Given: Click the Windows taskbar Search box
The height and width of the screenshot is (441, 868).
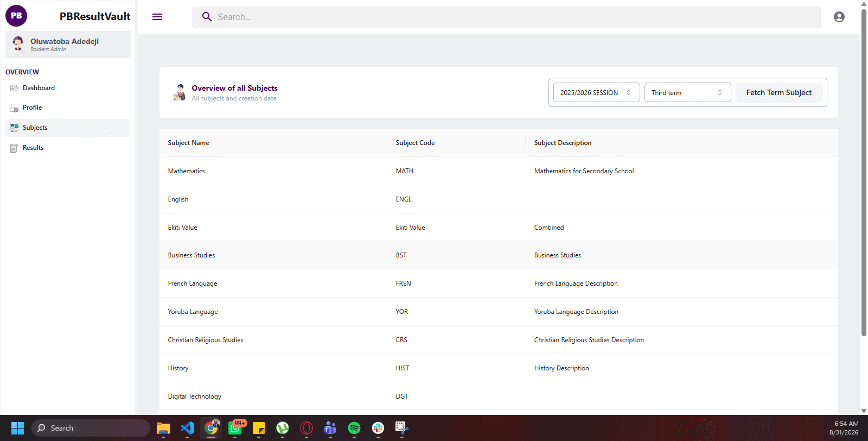Looking at the screenshot, I should (x=91, y=428).
